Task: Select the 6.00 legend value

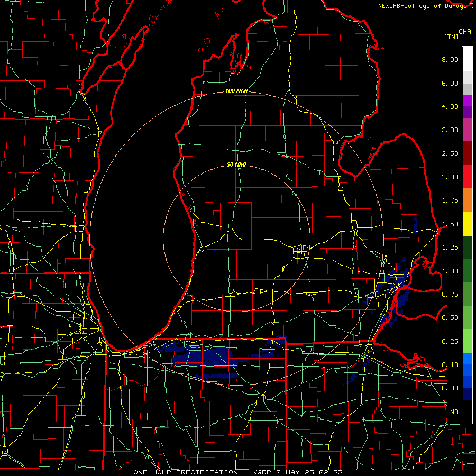Action: (450, 83)
